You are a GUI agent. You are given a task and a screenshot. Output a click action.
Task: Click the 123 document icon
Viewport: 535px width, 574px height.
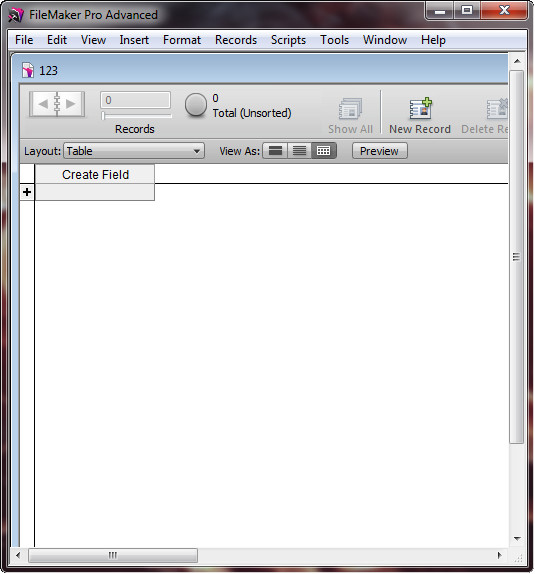[x=27, y=70]
